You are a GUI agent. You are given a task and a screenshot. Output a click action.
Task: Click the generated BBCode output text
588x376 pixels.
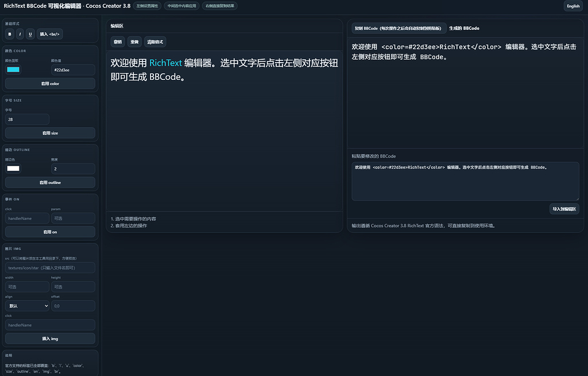tap(464, 52)
